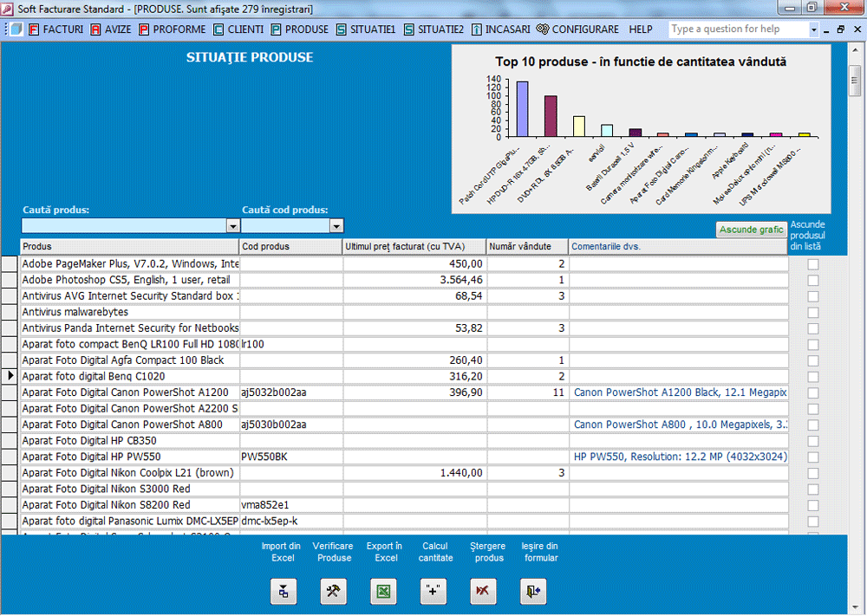This screenshot has height=616, width=867.
Task: Open the help question box dropdown arrow
Action: click(x=813, y=29)
